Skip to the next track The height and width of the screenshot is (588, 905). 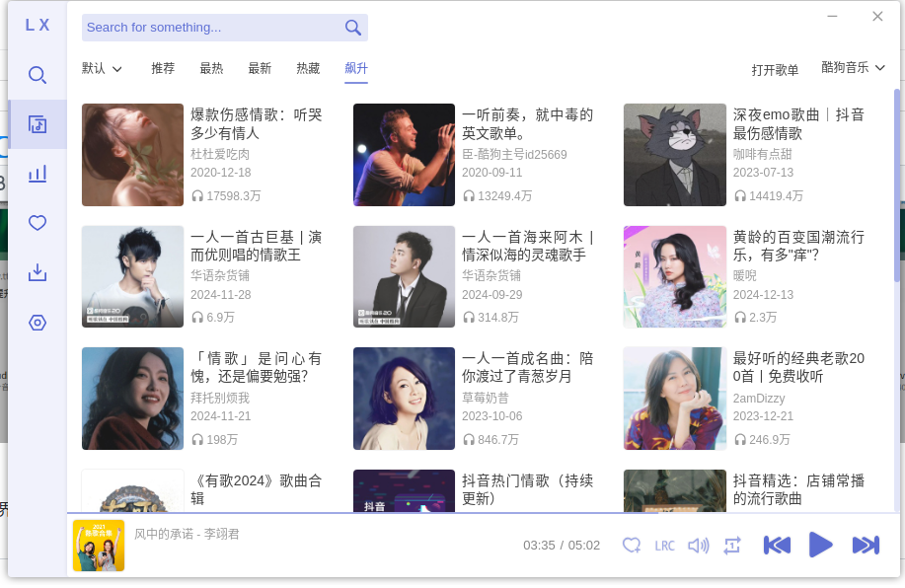(x=866, y=546)
